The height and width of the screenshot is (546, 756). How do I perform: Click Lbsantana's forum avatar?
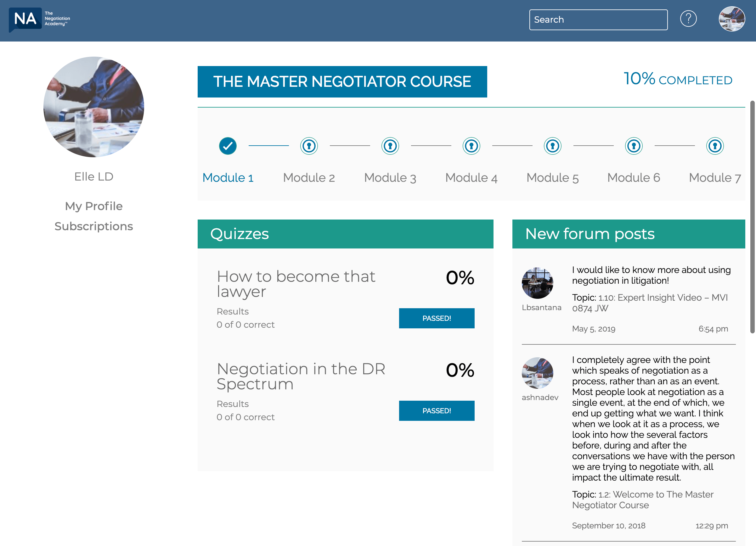(x=537, y=283)
